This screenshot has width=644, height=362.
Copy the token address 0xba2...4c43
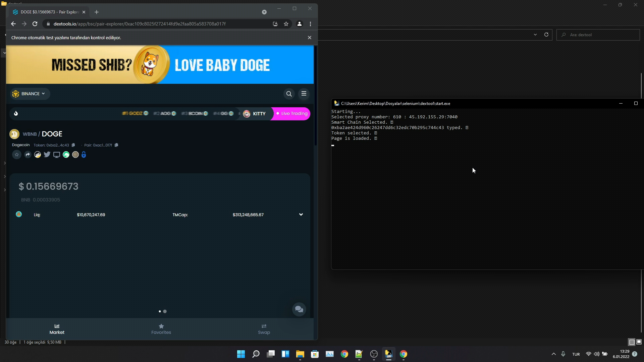[x=73, y=145]
